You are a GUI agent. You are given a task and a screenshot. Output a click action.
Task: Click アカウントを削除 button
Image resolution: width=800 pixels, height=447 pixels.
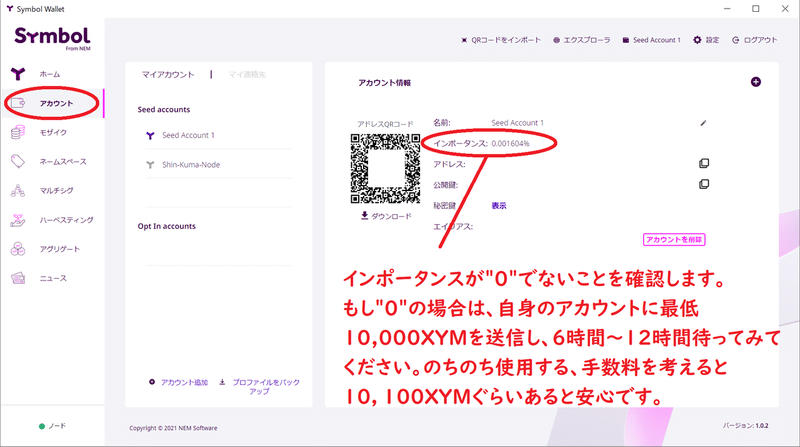674,239
